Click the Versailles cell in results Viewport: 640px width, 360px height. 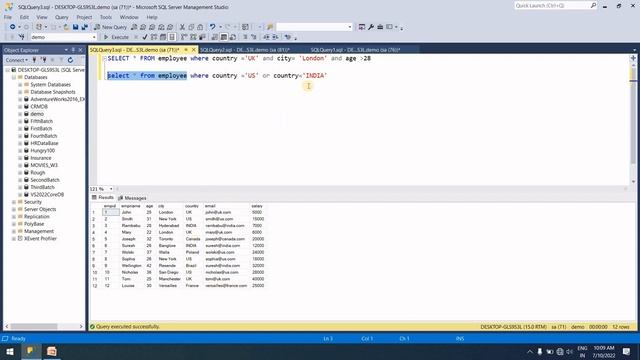168,286
